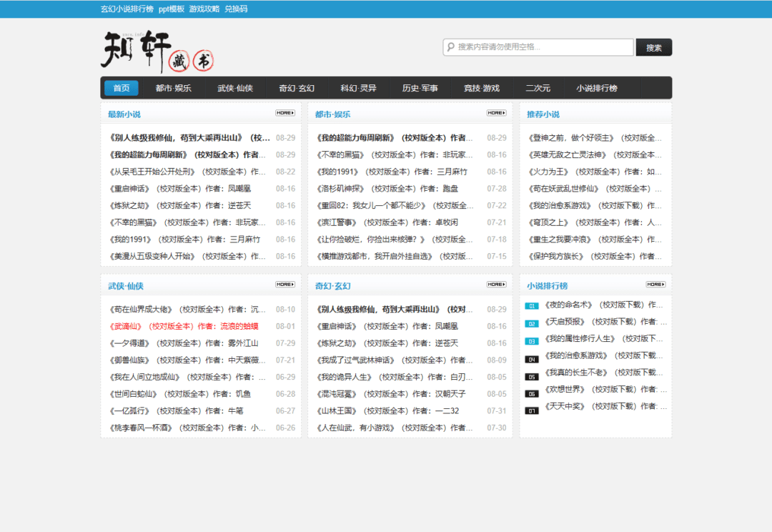Open MORE icon beside 武侠·仙侠 section heading
Screen dimensions: 772x532
coord(284,285)
